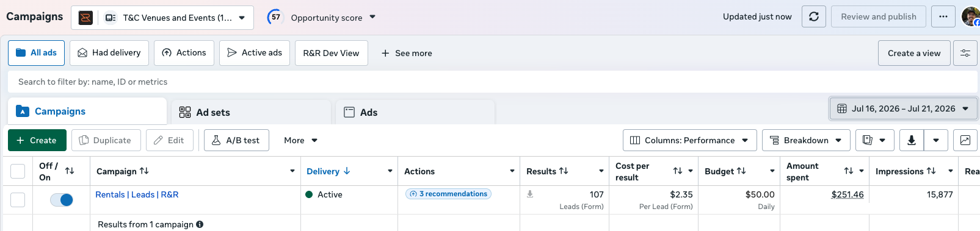Sort by the Off/On column arrows
The height and width of the screenshot is (231, 980).
click(x=70, y=171)
